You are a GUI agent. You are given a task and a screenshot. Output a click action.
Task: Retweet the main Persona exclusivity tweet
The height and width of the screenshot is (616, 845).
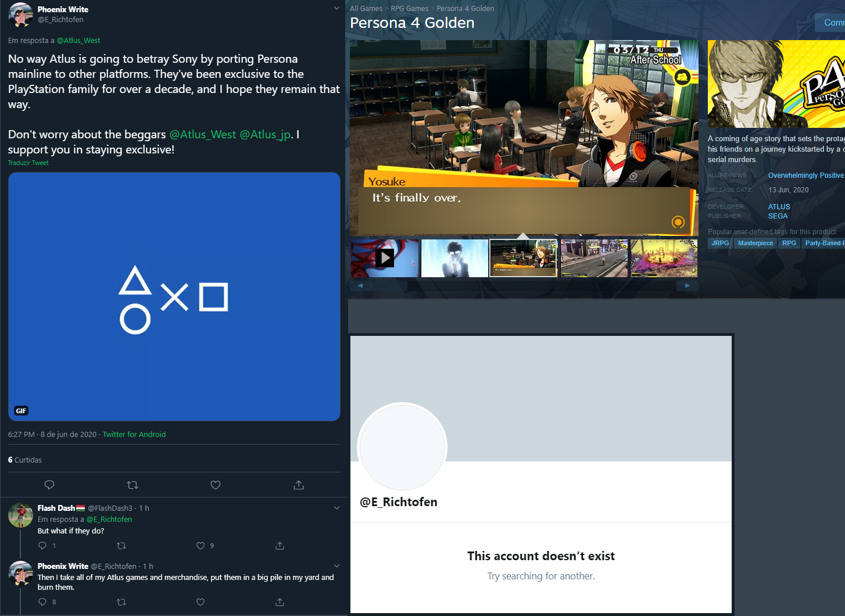coord(133,485)
